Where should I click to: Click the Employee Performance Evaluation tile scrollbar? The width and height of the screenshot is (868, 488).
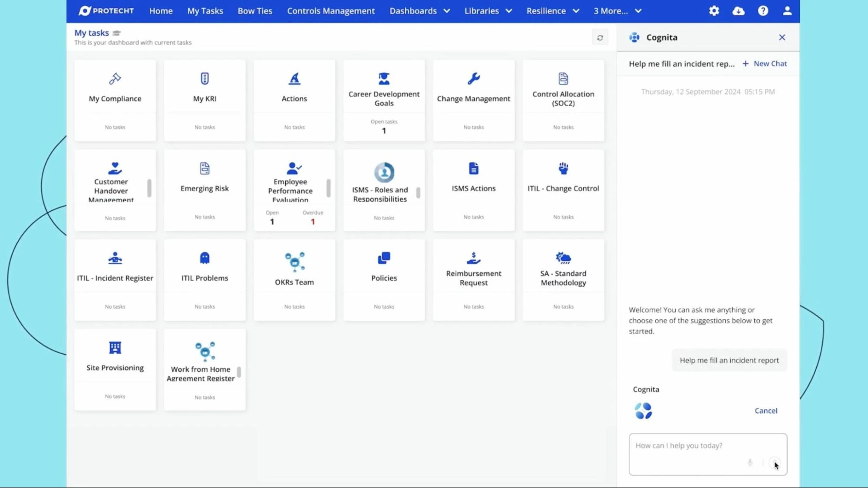pos(328,188)
